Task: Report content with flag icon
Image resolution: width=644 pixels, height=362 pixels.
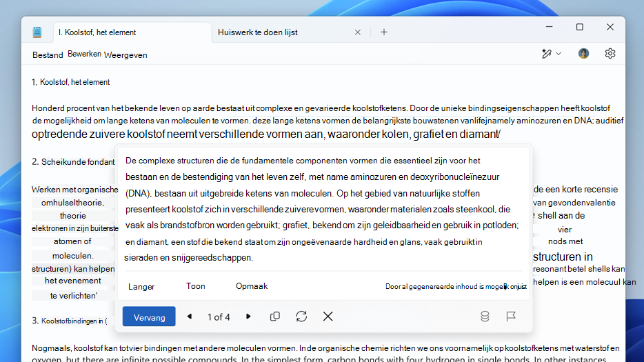Action: [x=510, y=316]
